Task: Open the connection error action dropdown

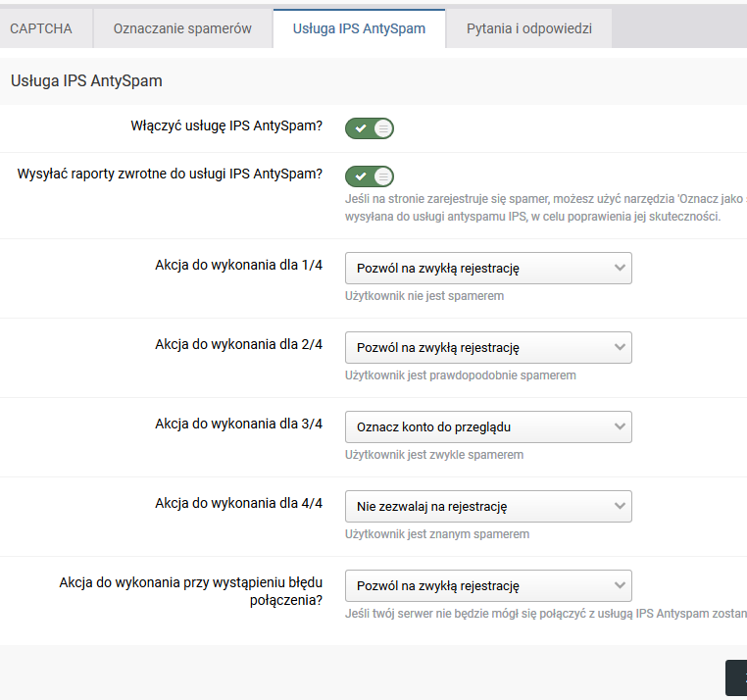Action: pos(488,585)
